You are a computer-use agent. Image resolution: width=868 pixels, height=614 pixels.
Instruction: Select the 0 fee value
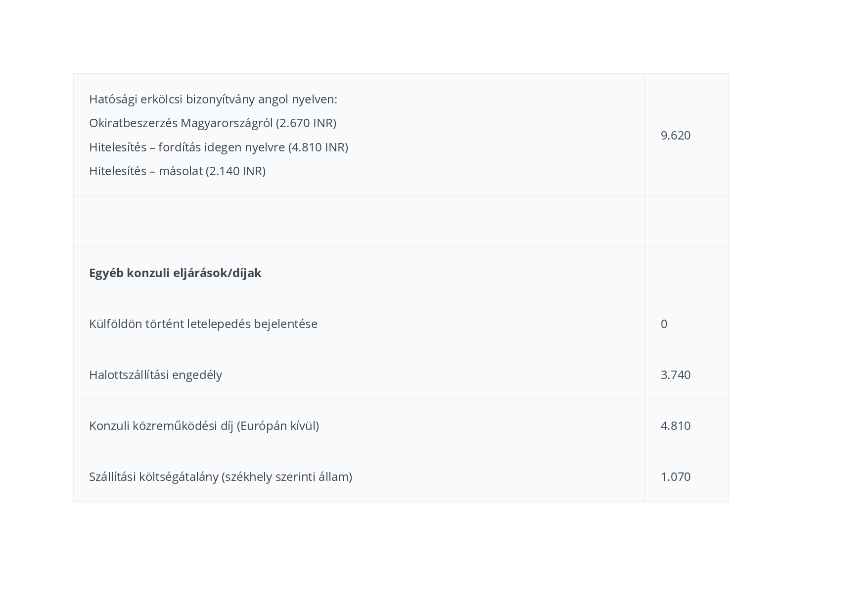point(664,324)
